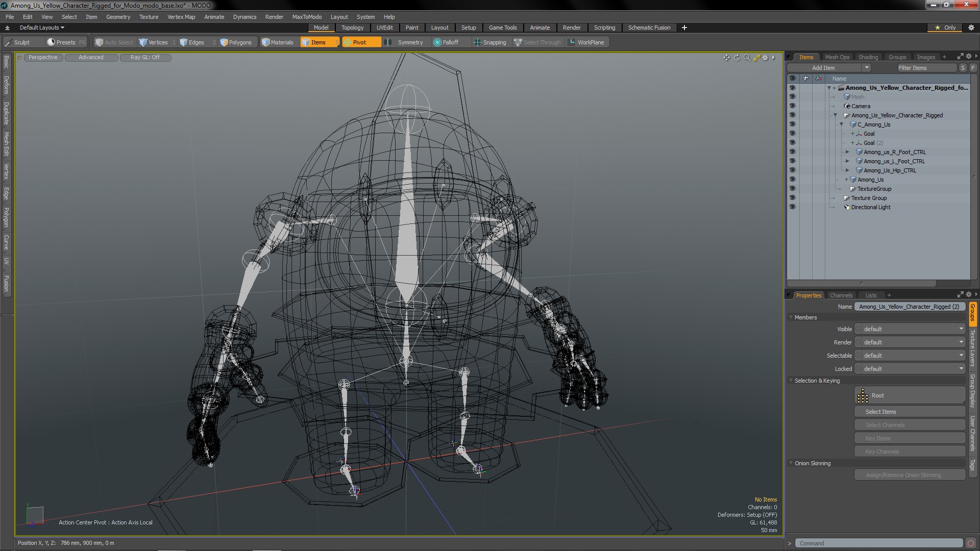Image resolution: width=980 pixels, height=551 pixels.
Task: Expand the Among_us_R_Foot_CTRL node
Action: pyautogui.click(x=848, y=152)
